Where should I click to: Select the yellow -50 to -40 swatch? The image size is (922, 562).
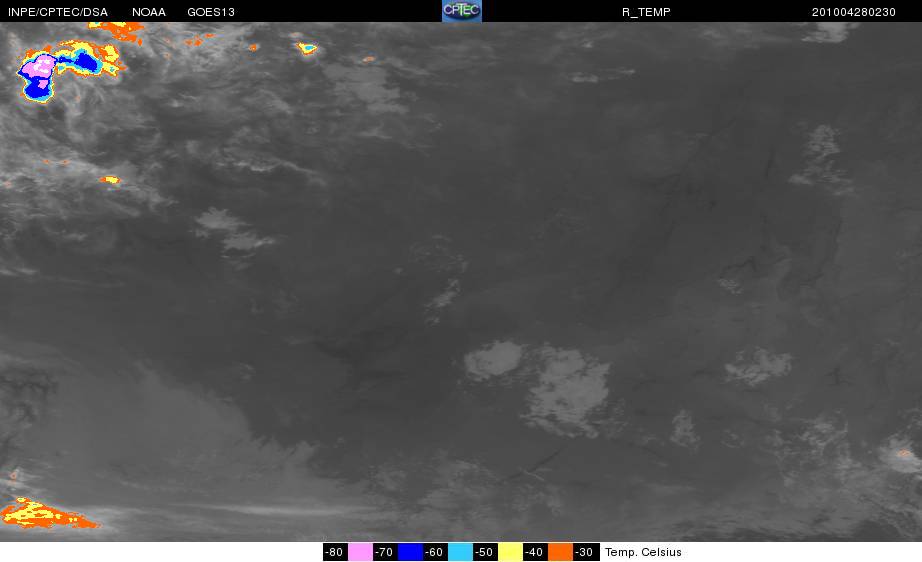point(510,552)
